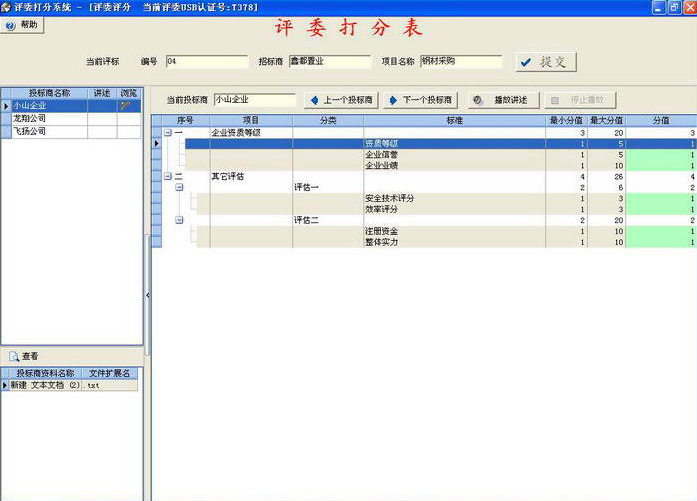Click the 投标商资料名称 column header
Image resolution: width=697 pixels, height=501 pixels.
(45, 373)
